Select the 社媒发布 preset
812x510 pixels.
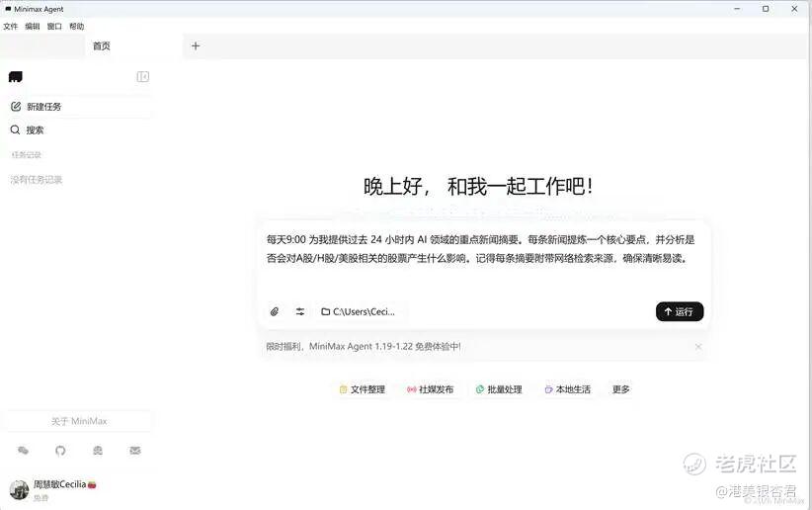tap(431, 389)
